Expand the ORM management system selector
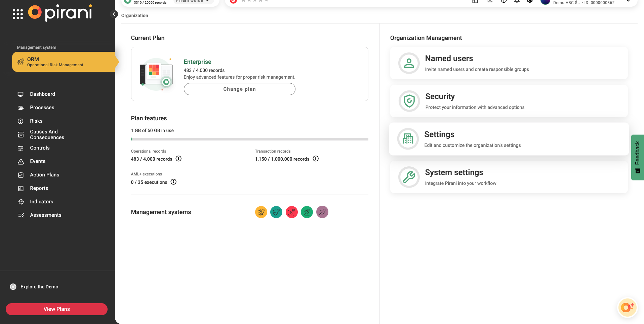 (64, 62)
